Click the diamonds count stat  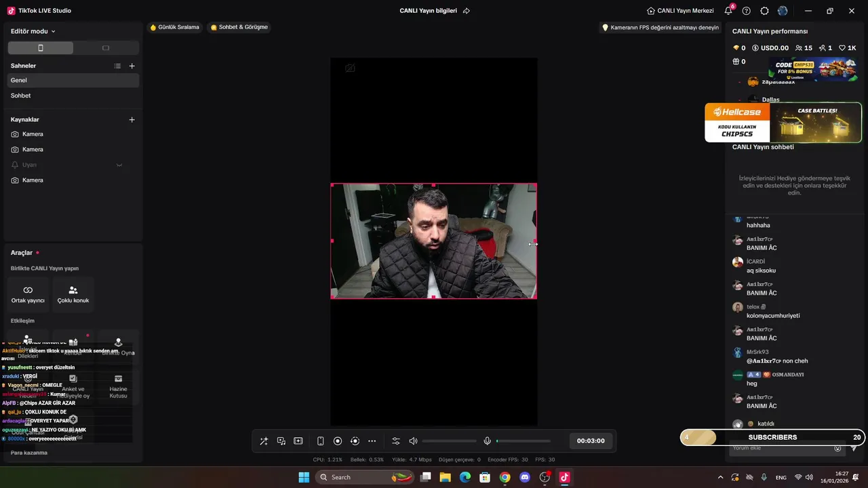(739, 48)
